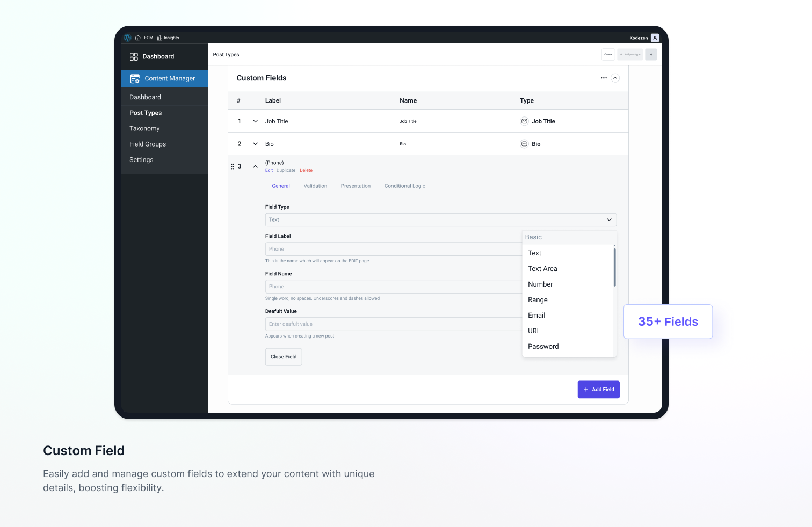Screen dimensions: 812x527
Task: Open the ellipsis menu on Custom Fields panel
Action: click(603, 78)
